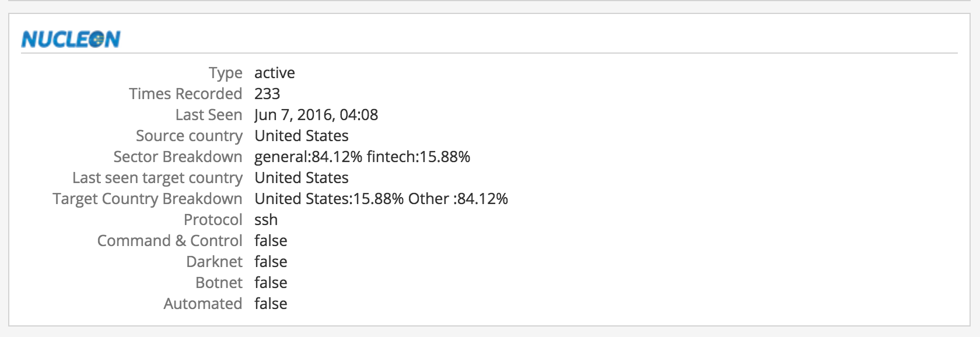
Task: Click the Source country label
Action: (x=189, y=136)
